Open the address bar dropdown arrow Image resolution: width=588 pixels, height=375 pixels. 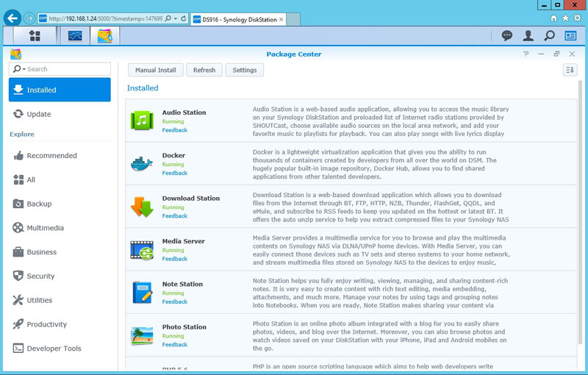(176, 18)
